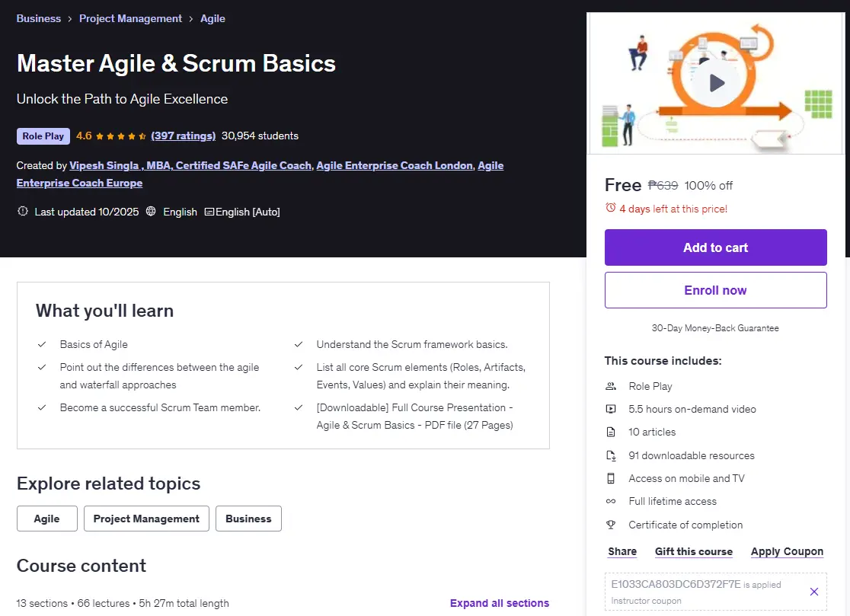850x616 pixels.
Task: Click the '100% off' discount text
Action: coord(708,185)
